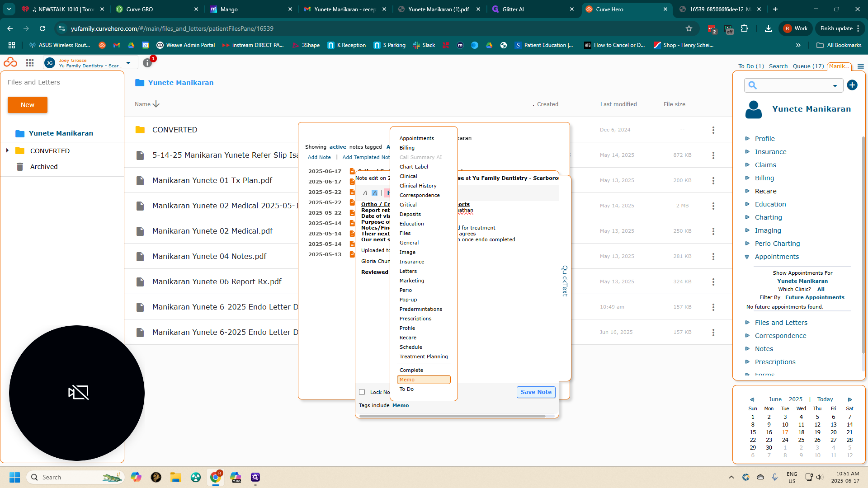Click inside the patient search field
868x488 pixels.
[793, 85]
